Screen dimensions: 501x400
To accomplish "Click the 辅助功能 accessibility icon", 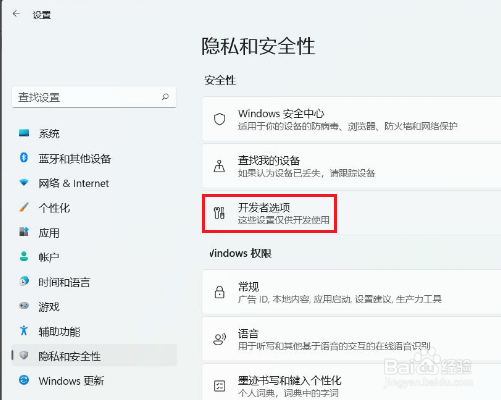I will click(x=24, y=330).
